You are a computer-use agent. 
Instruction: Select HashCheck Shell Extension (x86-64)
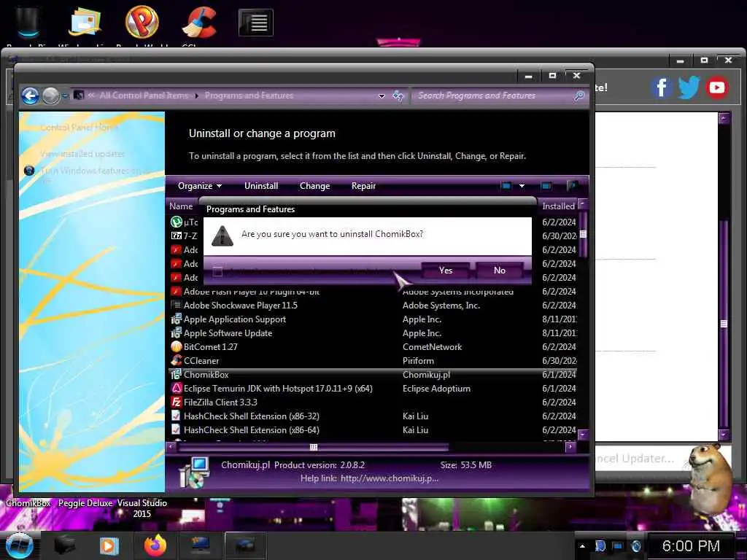coord(373,430)
